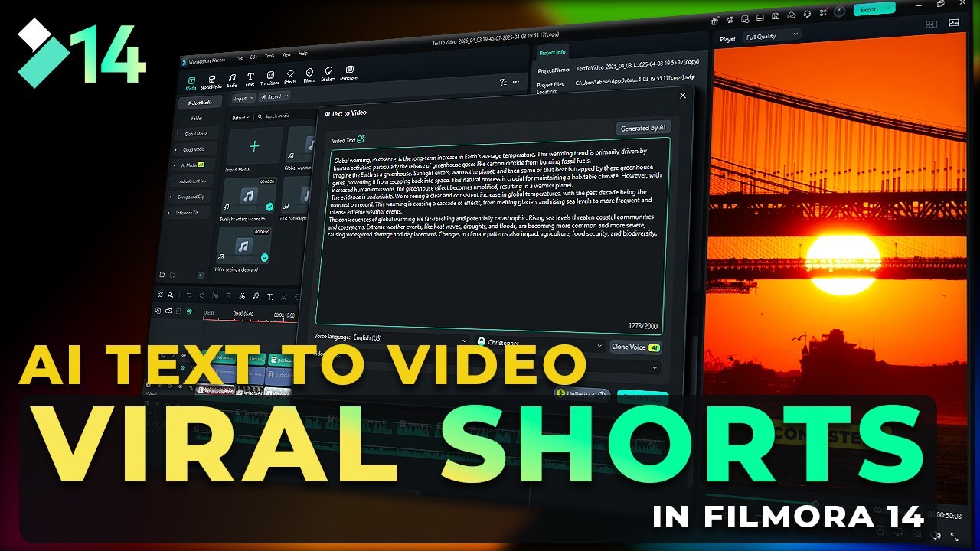Open the Project Info tab

pos(552,52)
